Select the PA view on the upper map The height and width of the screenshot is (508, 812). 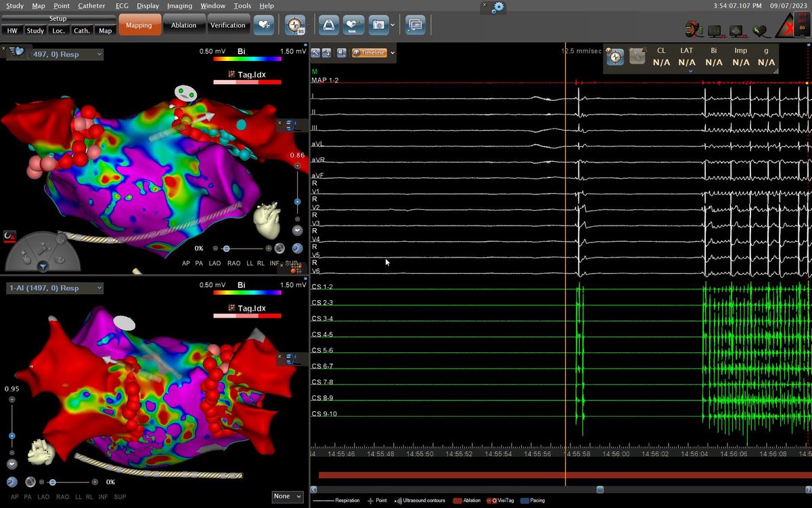(x=200, y=263)
